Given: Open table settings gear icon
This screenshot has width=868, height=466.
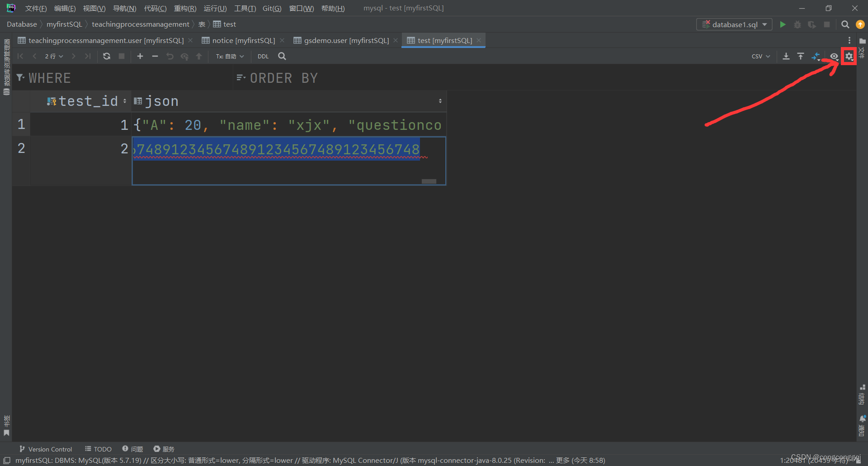Looking at the screenshot, I should pos(849,56).
